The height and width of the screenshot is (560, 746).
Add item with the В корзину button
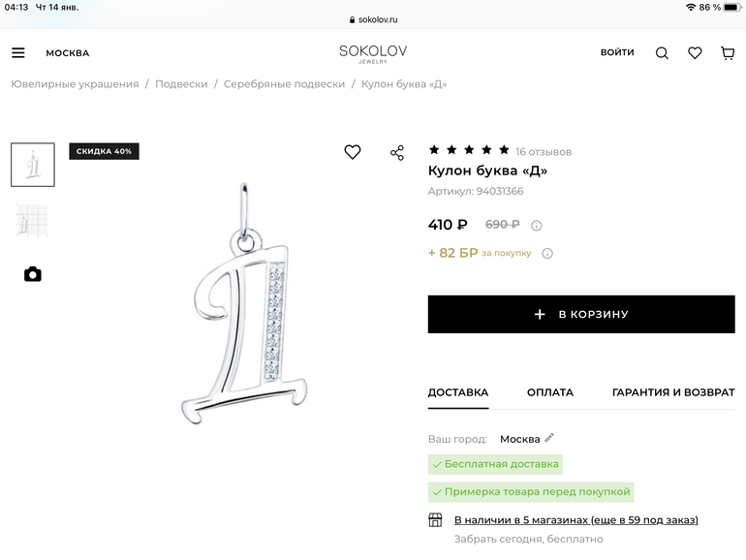tap(581, 314)
